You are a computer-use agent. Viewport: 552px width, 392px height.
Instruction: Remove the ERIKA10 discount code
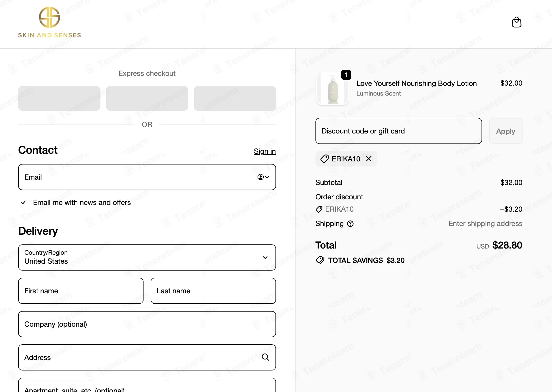[369, 159]
